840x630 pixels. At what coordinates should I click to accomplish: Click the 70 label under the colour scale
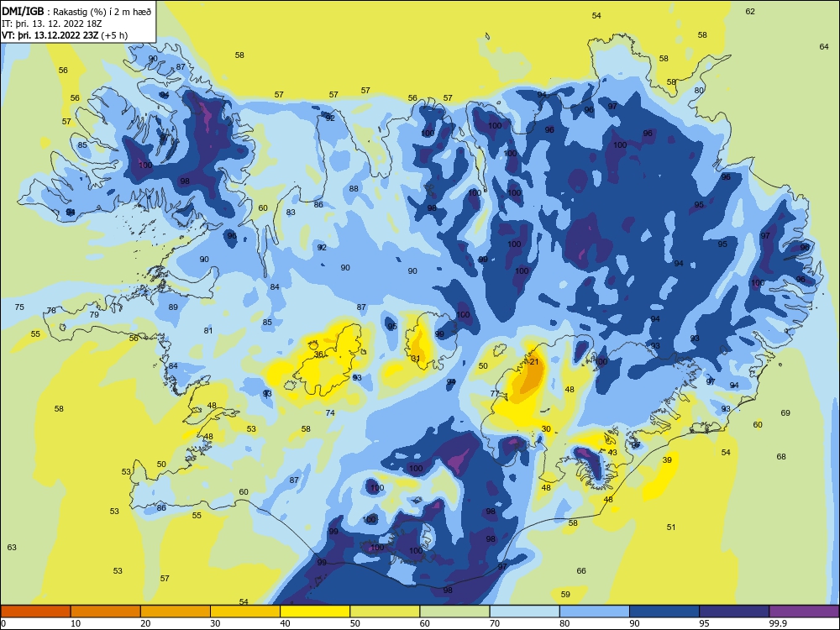coord(495,623)
